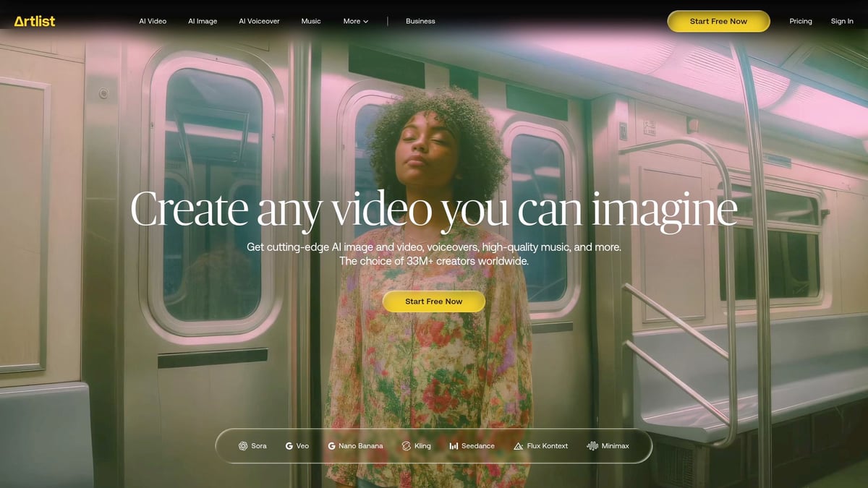Click the Kling model icon
Viewport: 868px width, 488px height.
(x=407, y=446)
